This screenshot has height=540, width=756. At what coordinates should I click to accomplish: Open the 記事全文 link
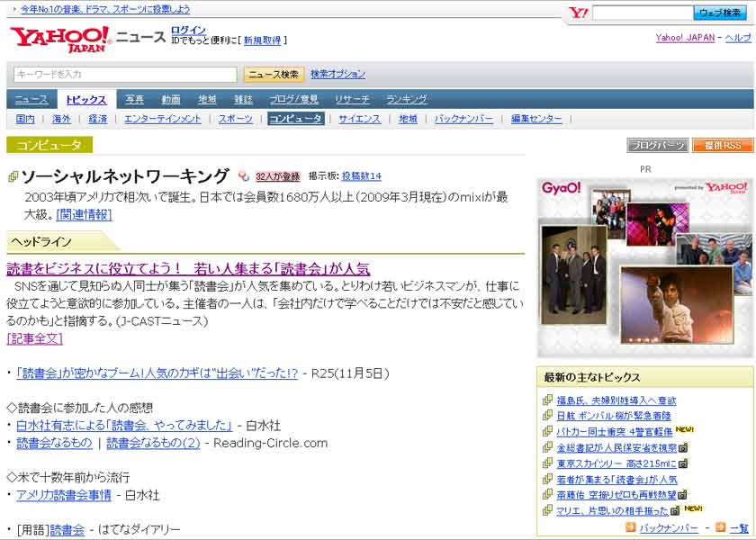tap(34, 338)
